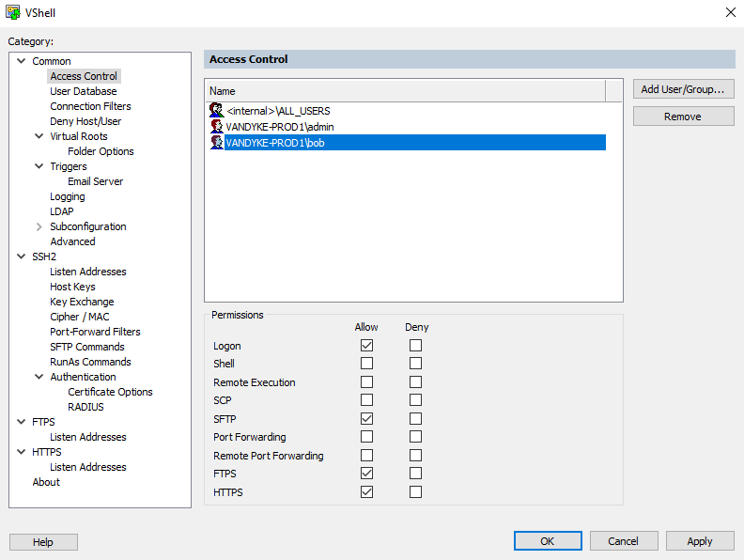Click the Add User/Group button
744x560 pixels.
(x=683, y=89)
